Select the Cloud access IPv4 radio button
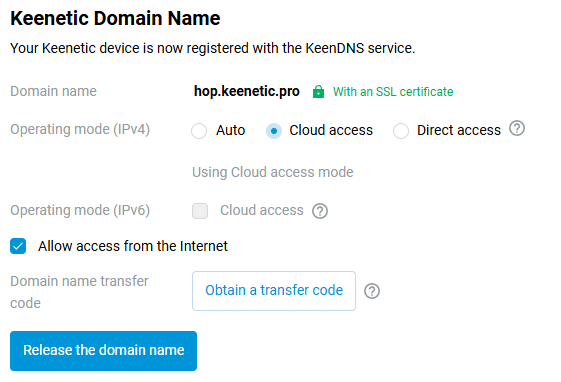The width and height of the screenshot is (561, 382). click(274, 131)
